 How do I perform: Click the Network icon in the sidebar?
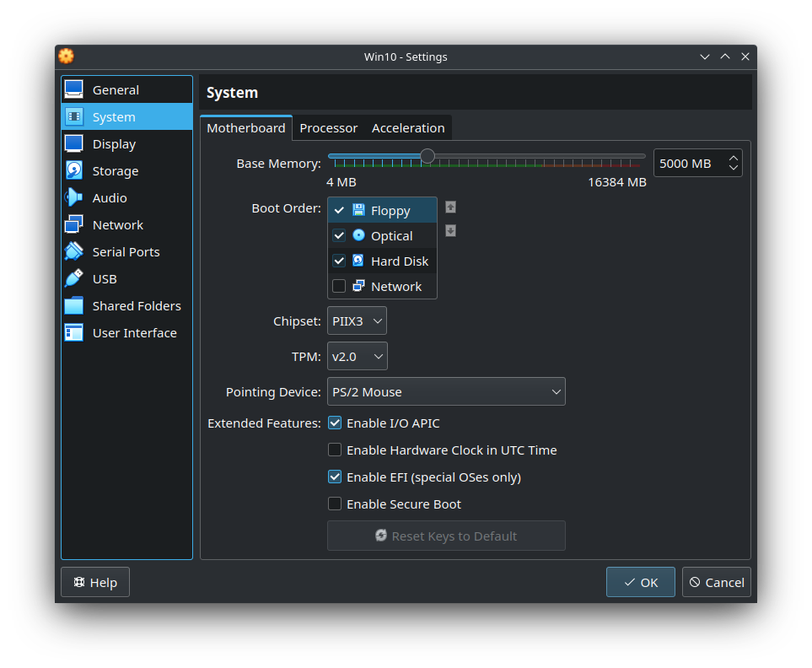(x=73, y=224)
